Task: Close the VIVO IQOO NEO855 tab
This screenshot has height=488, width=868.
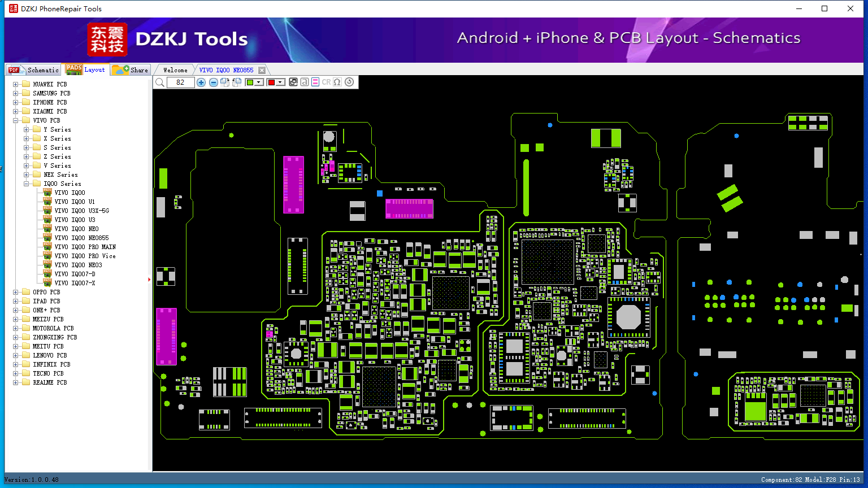Action: pyautogui.click(x=262, y=70)
